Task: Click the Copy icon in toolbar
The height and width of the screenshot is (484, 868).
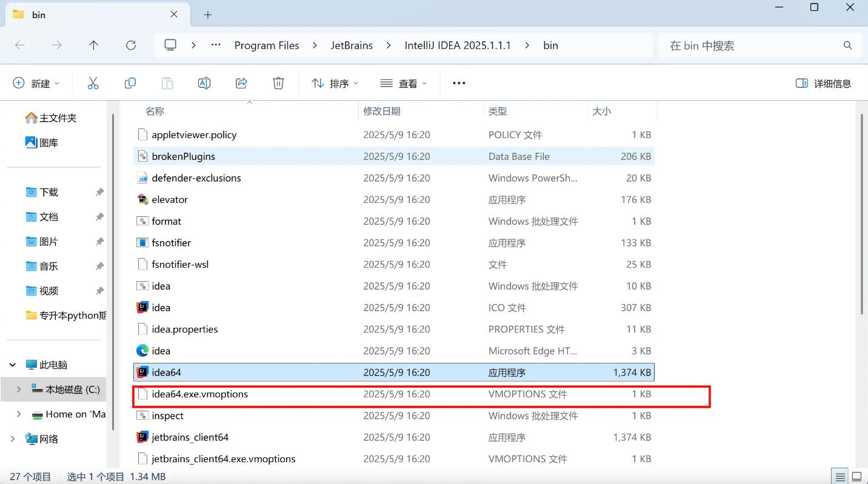Action: pos(130,83)
